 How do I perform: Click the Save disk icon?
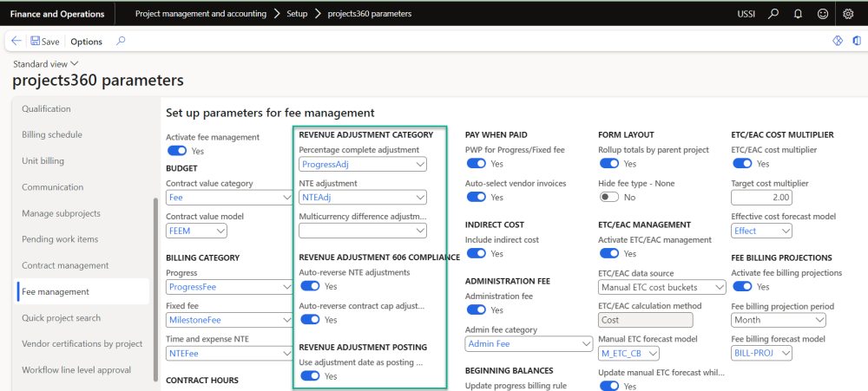[x=36, y=41]
